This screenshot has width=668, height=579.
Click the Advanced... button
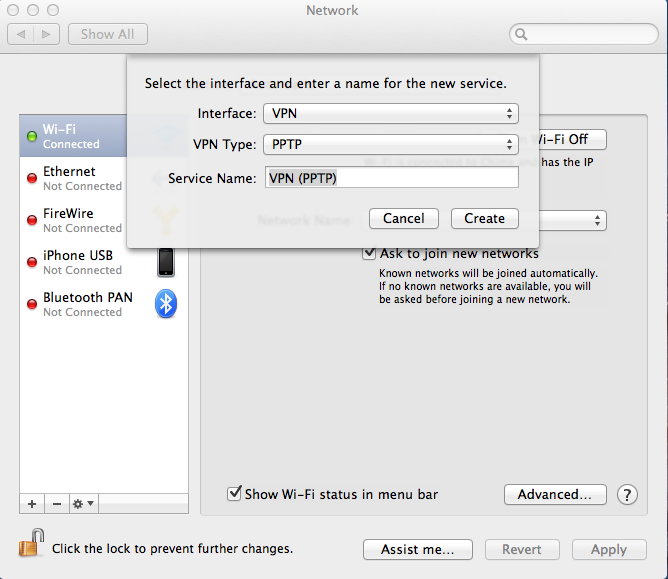555,494
